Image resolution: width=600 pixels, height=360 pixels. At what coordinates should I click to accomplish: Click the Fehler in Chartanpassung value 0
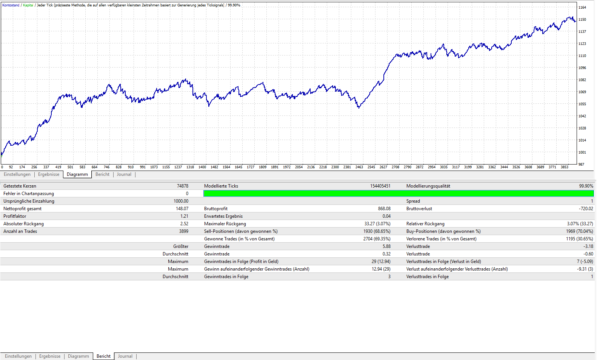[187, 194]
